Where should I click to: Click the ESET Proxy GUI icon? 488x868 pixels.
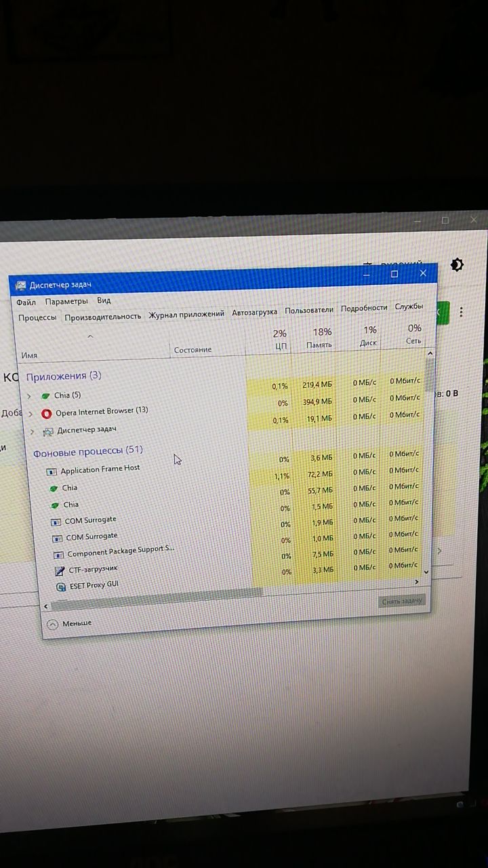click(x=62, y=587)
